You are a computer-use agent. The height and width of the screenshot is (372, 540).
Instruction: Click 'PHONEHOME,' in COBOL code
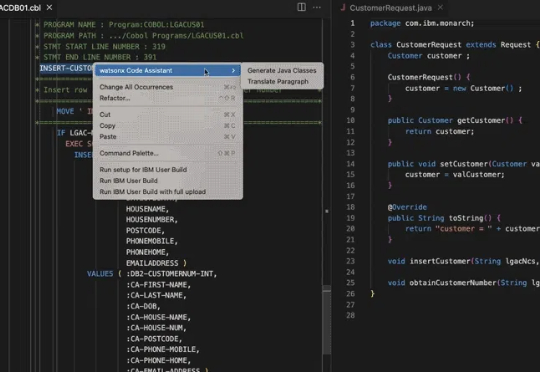pyautogui.click(x=147, y=252)
